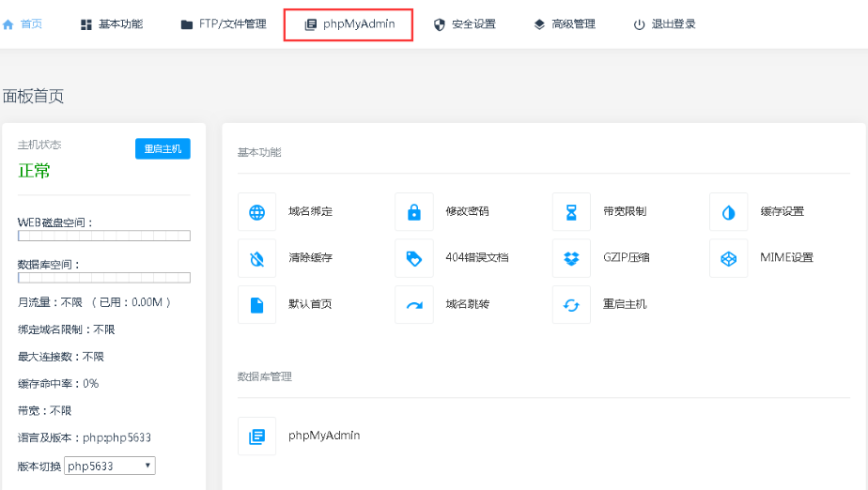868x490 pixels.
Task: Click the 重启主机 refresh icon tile
Action: (571, 305)
